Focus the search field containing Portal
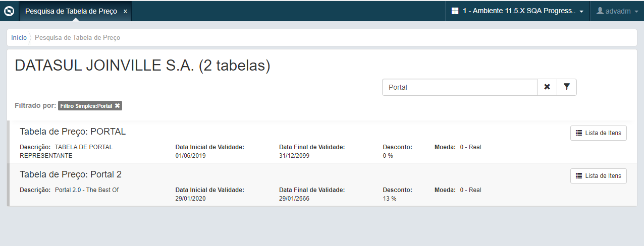 tap(459, 87)
